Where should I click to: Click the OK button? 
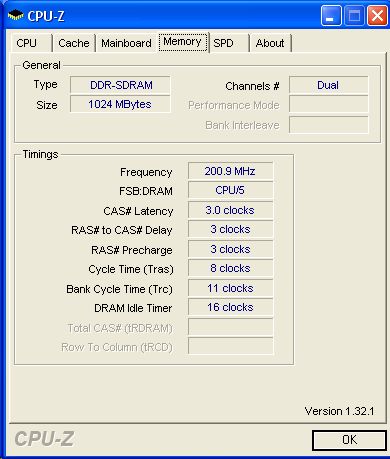pyautogui.click(x=349, y=440)
